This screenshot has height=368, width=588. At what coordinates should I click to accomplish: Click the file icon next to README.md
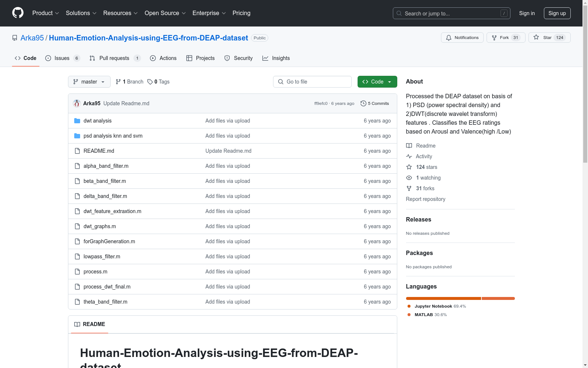click(77, 151)
